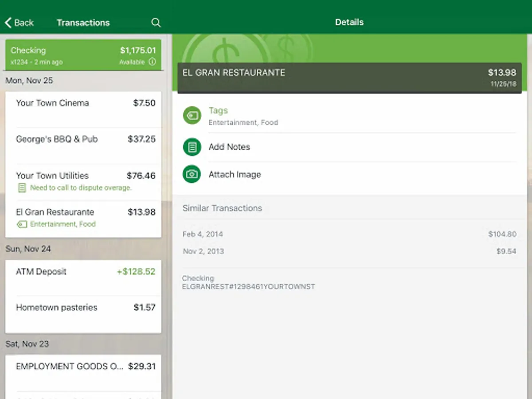This screenshot has width=532, height=399.
Task: Click the $37.25 amount for George's BBQ
Action: pyautogui.click(x=141, y=139)
